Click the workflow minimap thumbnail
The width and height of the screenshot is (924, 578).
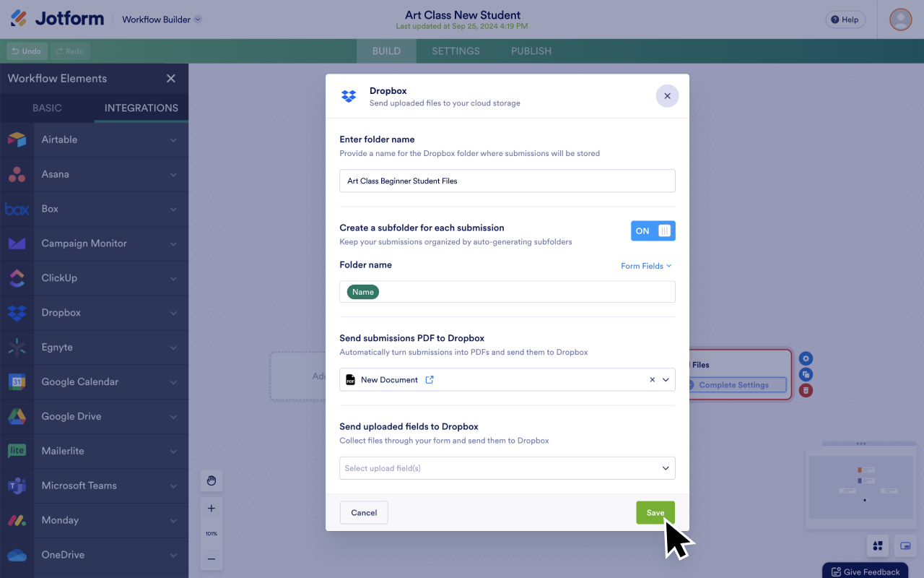[860, 487]
